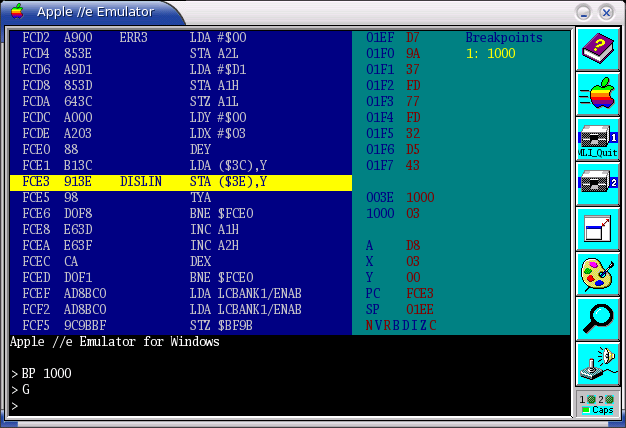The width and height of the screenshot is (626, 428).
Task: Click the 'BP 1000' command line
Action: [x=42, y=374]
